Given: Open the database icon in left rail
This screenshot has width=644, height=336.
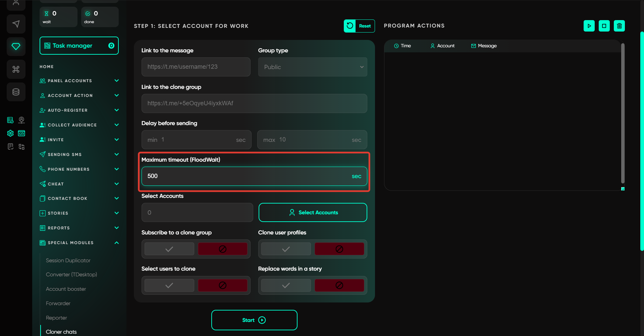Looking at the screenshot, I should 16,92.
